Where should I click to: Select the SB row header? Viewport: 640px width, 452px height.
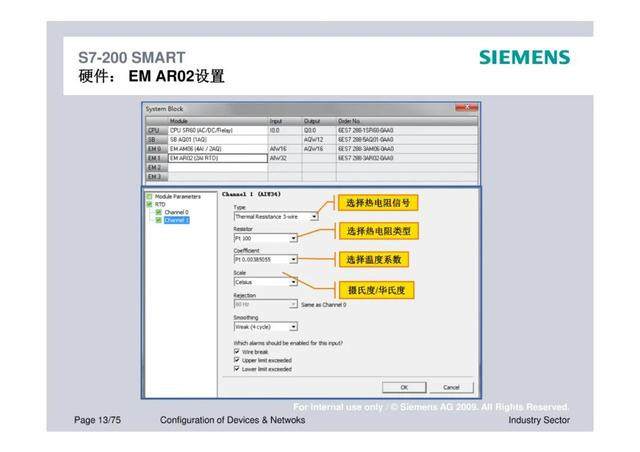pyautogui.click(x=157, y=140)
